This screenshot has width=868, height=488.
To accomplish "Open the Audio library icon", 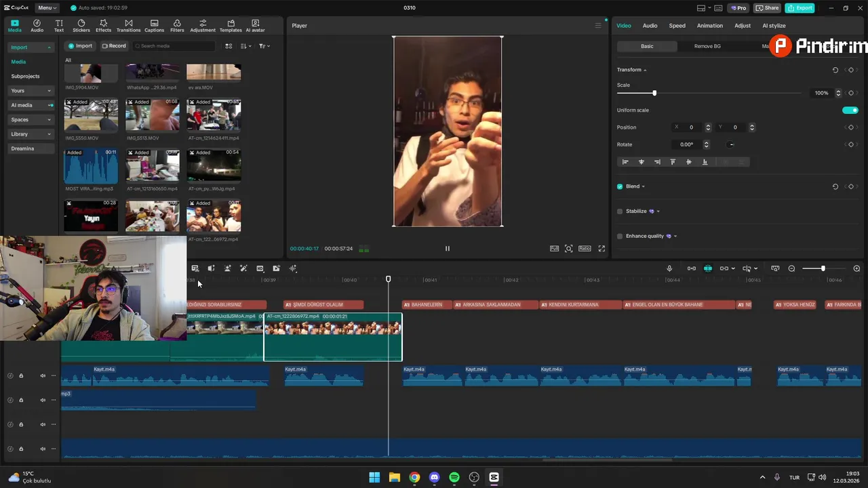I will coord(37,26).
